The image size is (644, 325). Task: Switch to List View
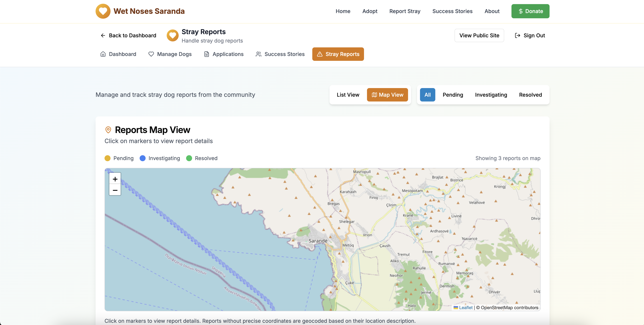348,95
